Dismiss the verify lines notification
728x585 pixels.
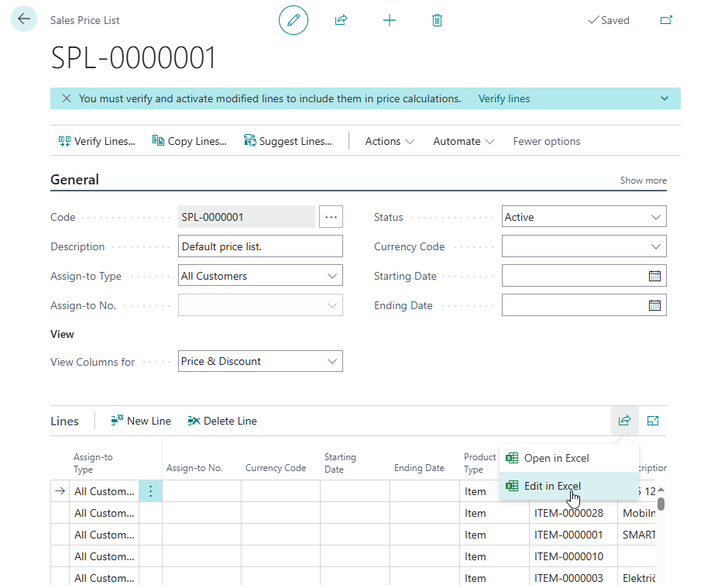tap(67, 98)
